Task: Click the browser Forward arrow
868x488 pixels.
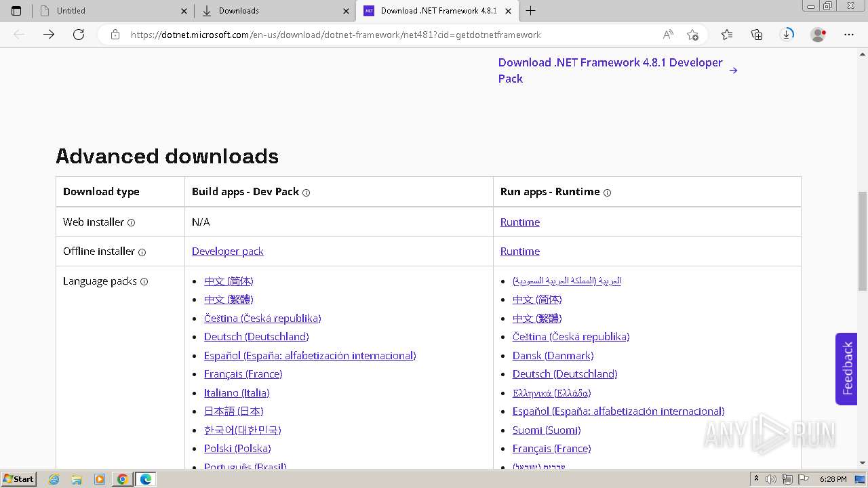Action: tap(49, 35)
